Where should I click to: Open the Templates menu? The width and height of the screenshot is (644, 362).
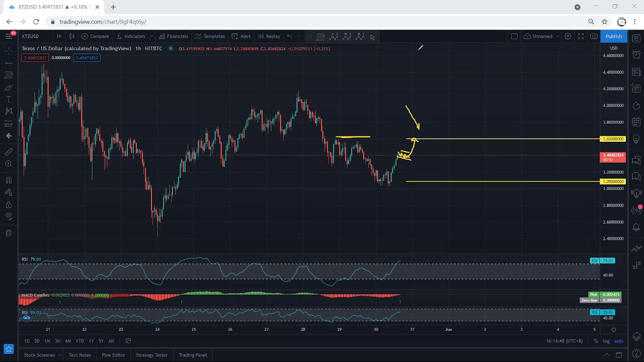point(210,36)
